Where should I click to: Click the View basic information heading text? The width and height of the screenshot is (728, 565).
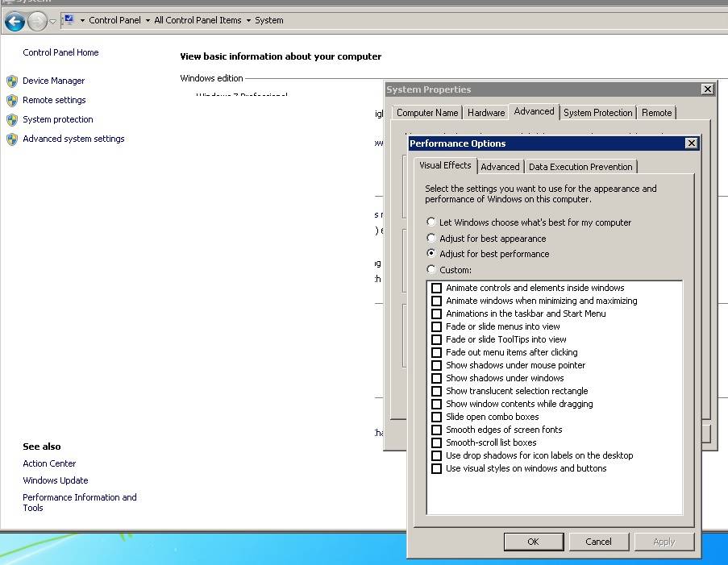click(x=281, y=56)
